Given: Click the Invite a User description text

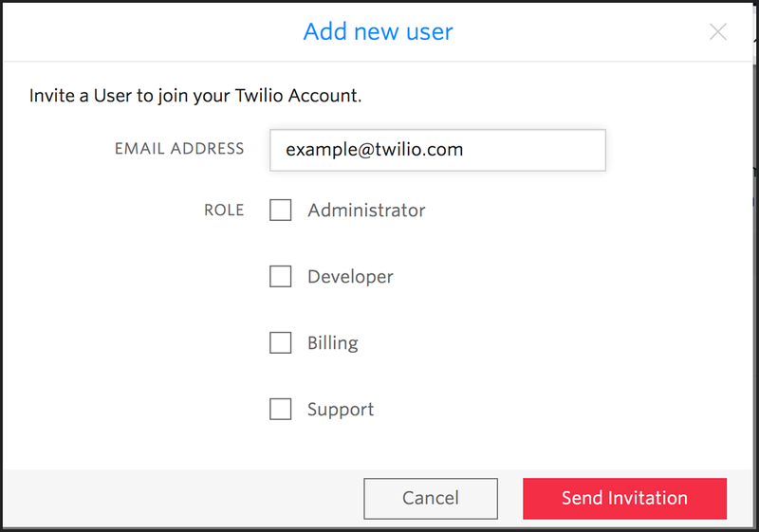Looking at the screenshot, I should click(195, 96).
